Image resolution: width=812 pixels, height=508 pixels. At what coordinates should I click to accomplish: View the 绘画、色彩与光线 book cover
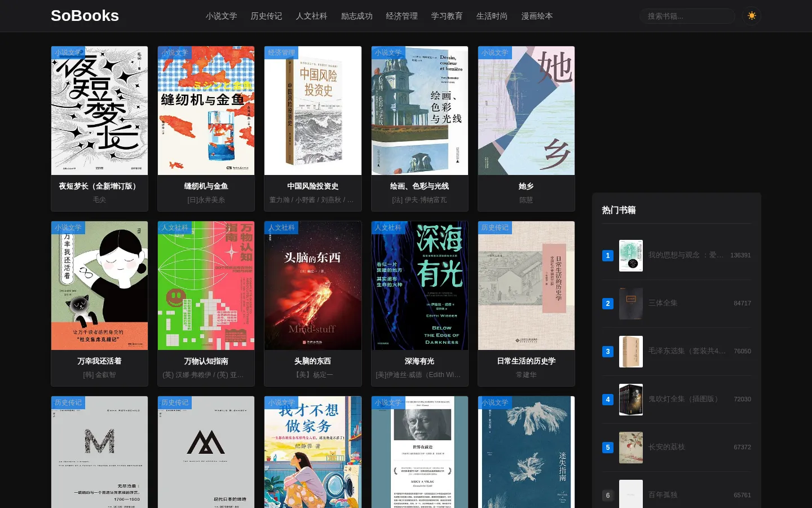420,111
